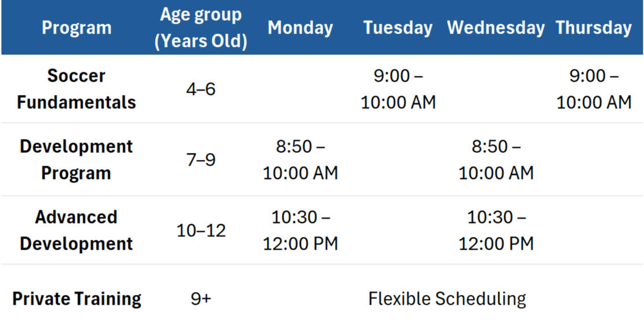644x332 pixels.
Task: Select the Soccer Fundamentals program cell
Action: (x=76, y=89)
